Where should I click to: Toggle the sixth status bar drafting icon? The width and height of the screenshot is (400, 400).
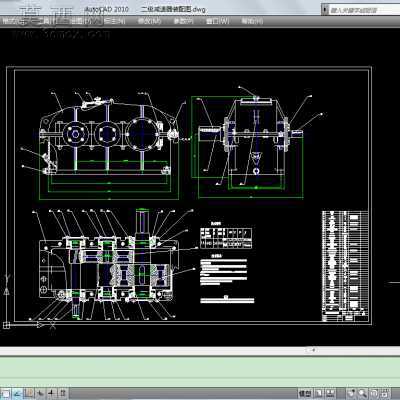[63, 394]
